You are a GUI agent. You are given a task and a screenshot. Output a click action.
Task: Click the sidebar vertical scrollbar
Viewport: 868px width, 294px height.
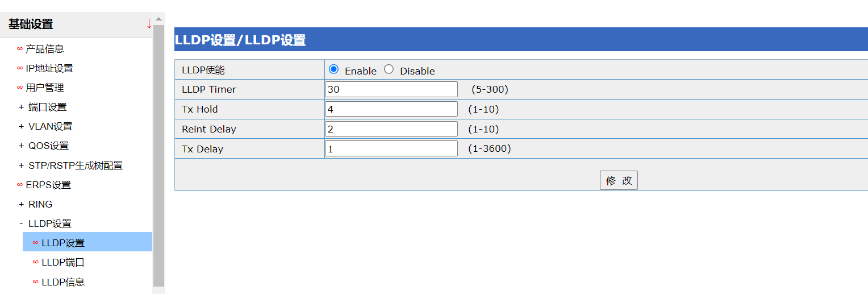pyautogui.click(x=158, y=154)
